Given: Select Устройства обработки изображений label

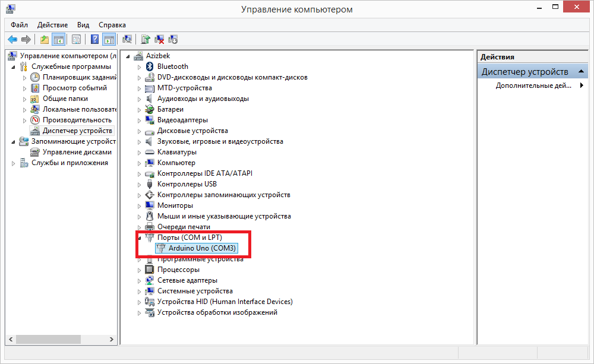Looking at the screenshot, I should pyautogui.click(x=217, y=312).
